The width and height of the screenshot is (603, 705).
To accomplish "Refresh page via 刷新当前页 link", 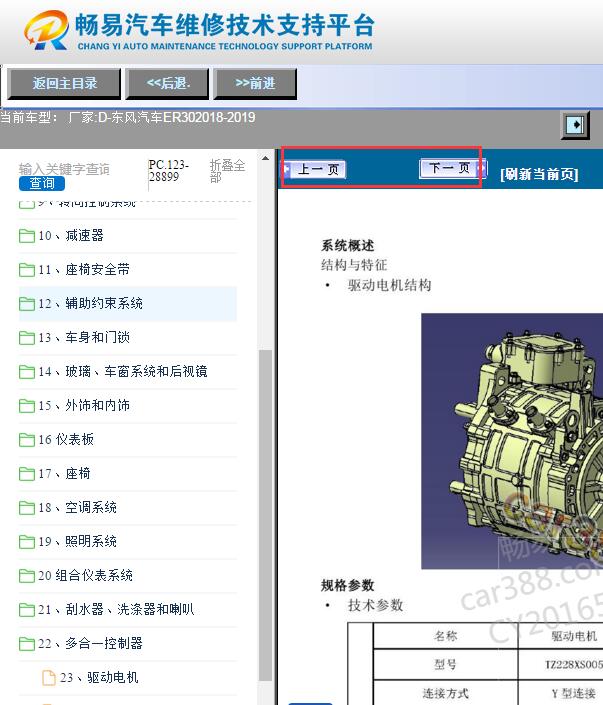I will pyautogui.click(x=539, y=174).
